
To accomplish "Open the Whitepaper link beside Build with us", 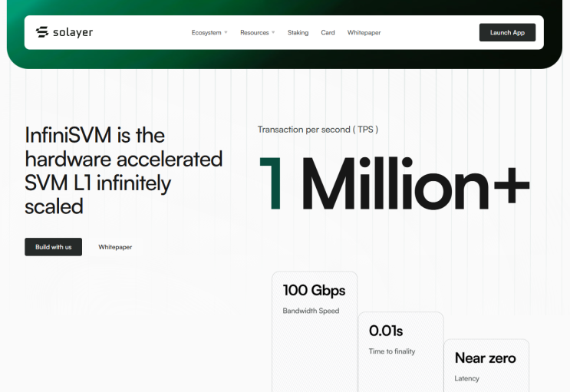I will (x=115, y=247).
